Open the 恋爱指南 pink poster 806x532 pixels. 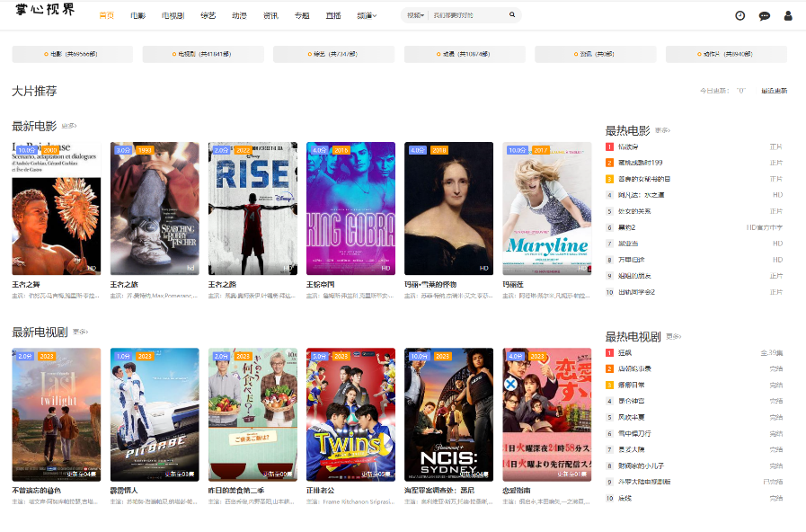(x=547, y=415)
